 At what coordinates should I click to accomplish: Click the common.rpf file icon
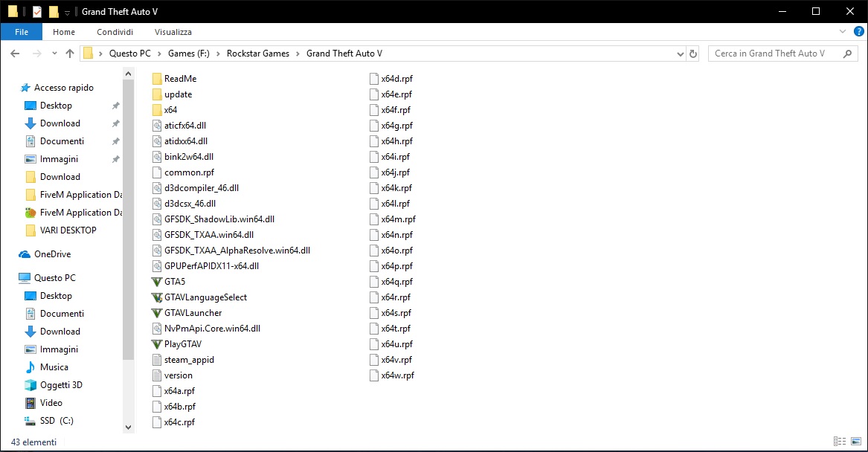[157, 172]
